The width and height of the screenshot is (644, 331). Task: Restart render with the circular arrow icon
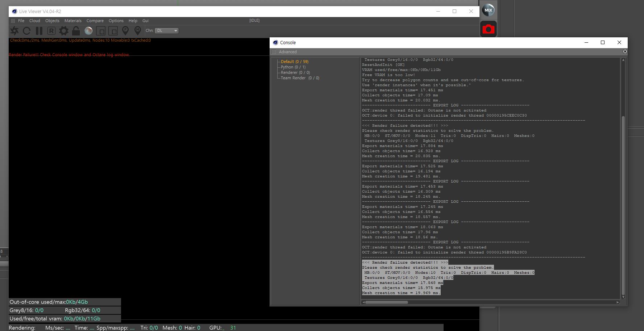point(26,31)
